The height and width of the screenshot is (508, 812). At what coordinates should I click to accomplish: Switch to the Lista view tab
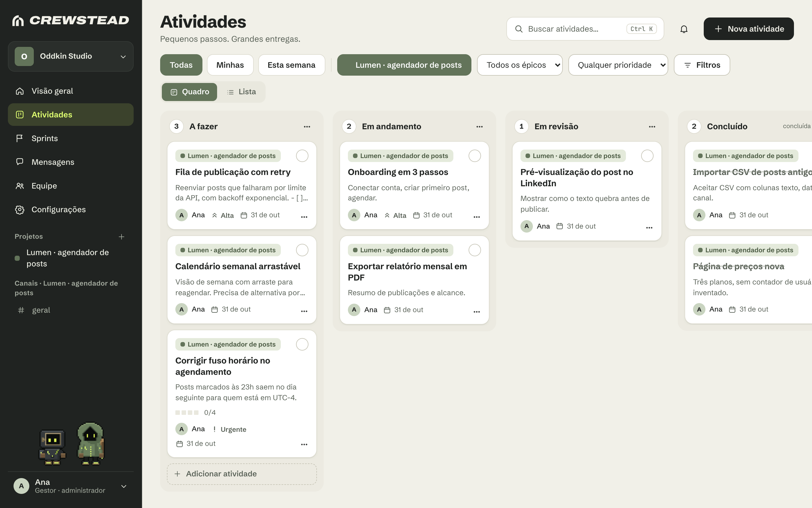pos(241,92)
